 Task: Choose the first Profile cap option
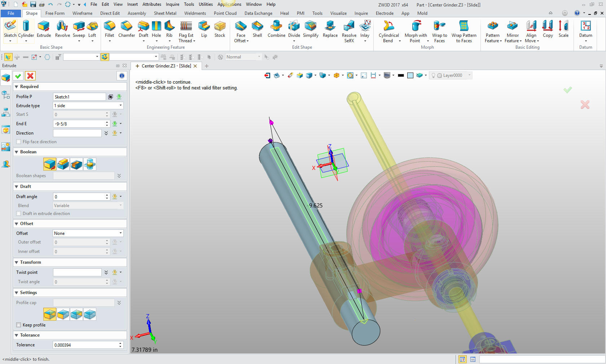click(50, 314)
